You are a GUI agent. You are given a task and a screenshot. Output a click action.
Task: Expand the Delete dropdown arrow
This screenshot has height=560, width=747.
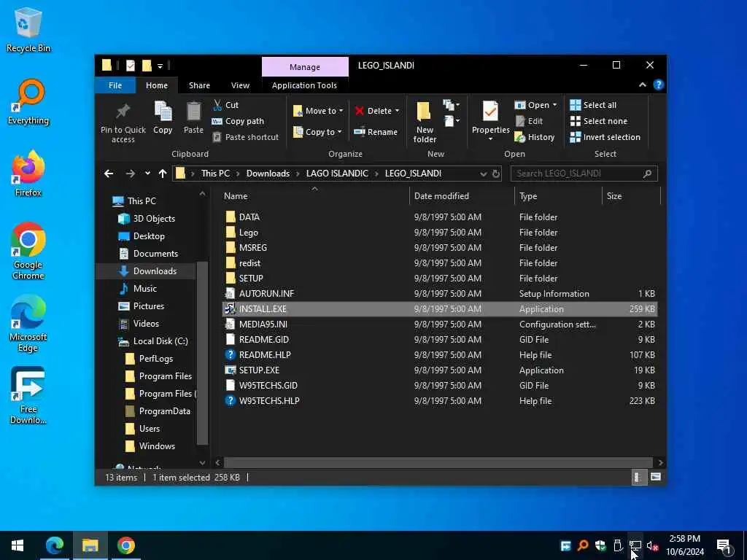click(398, 111)
